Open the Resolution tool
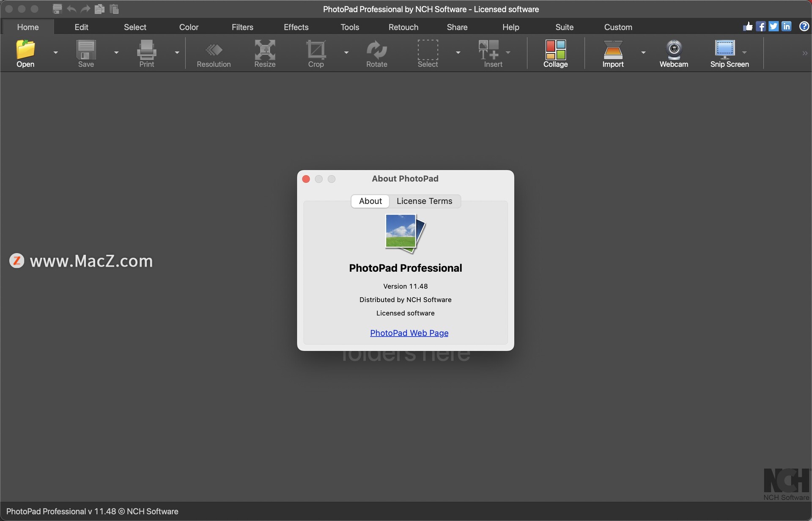Screen dimensions: 812x521 coord(214,53)
